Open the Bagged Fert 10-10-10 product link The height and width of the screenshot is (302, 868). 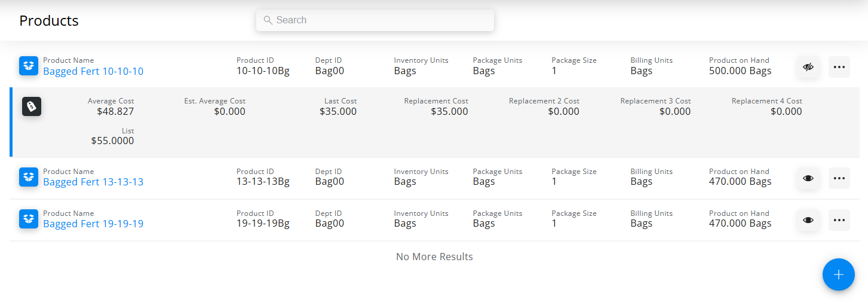click(x=93, y=71)
